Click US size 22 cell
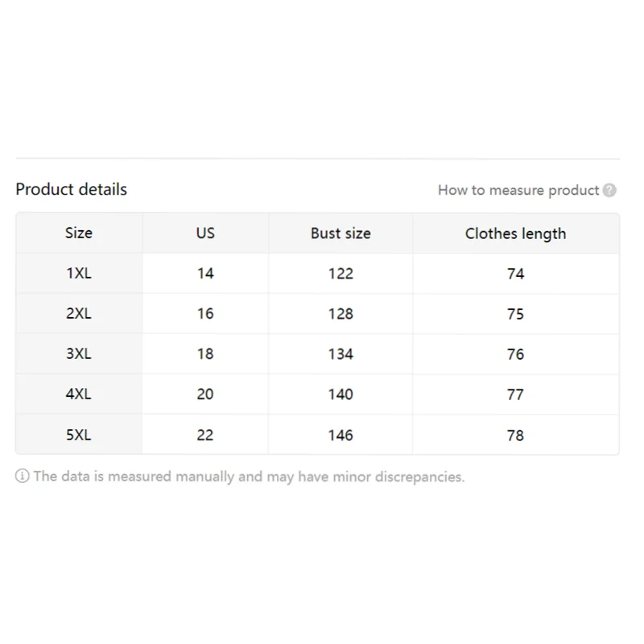 click(205, 435)
